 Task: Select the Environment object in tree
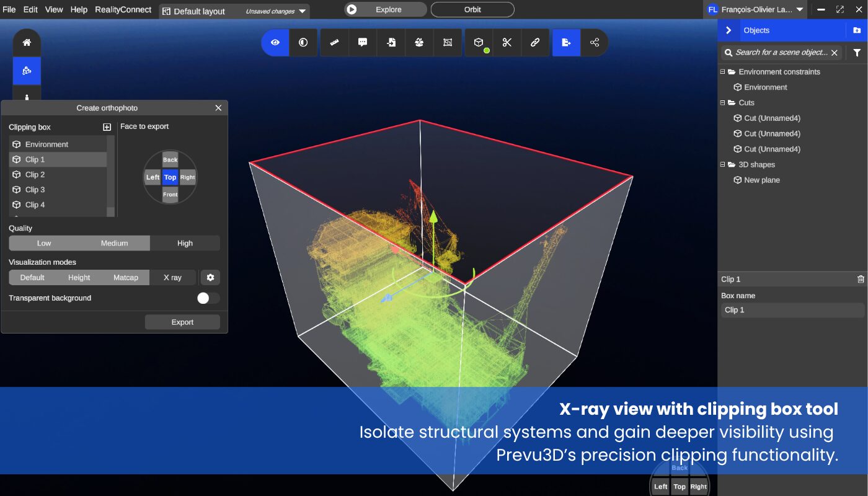click(x=760, y=87)
